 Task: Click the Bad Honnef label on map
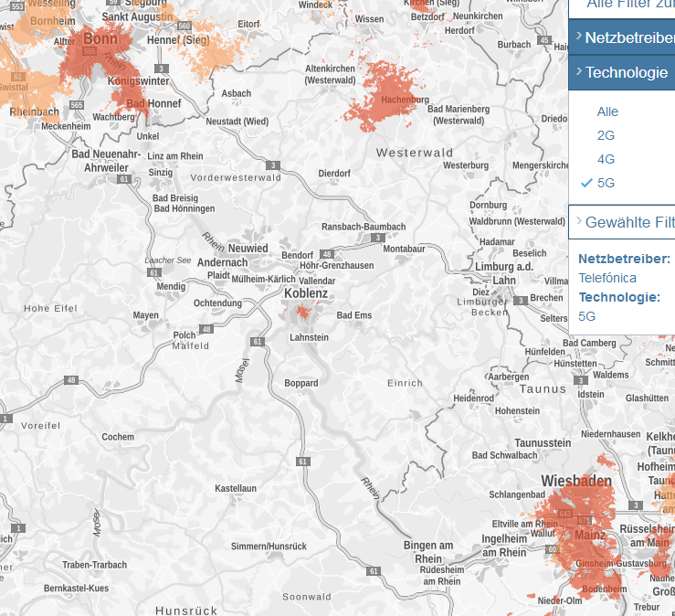[x=153, y=103]
